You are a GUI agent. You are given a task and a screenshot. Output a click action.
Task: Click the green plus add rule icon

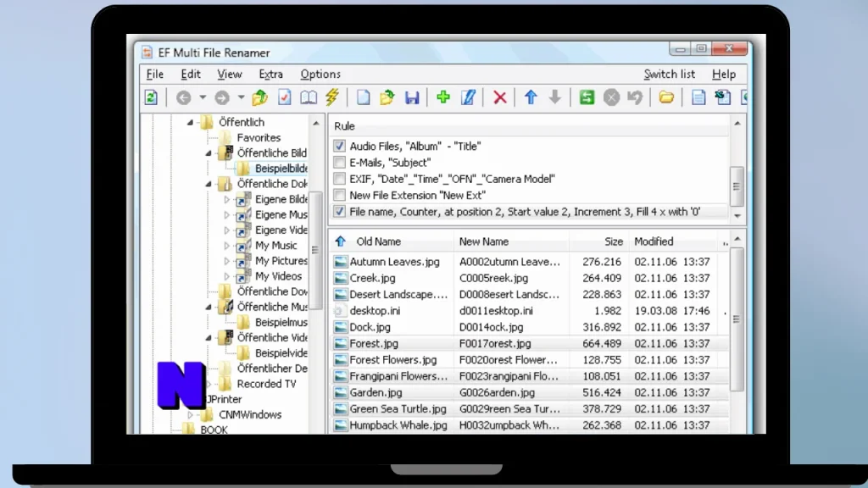[x=442, y=97]
